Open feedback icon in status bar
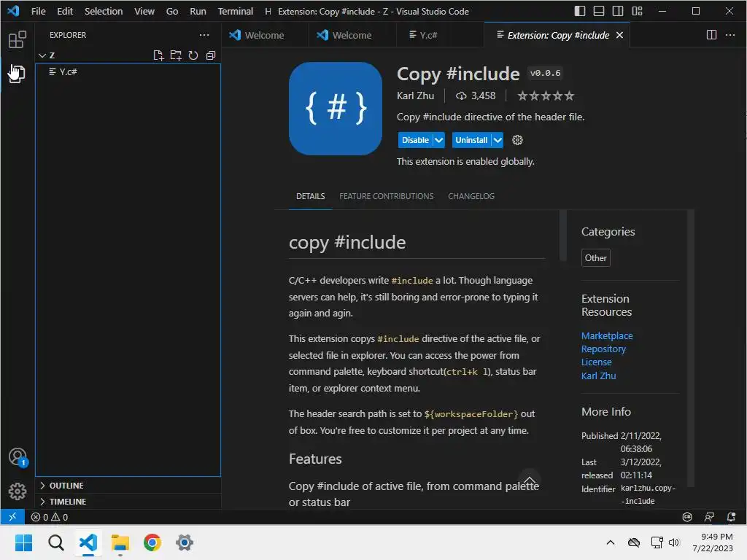 tap(709, 517)
